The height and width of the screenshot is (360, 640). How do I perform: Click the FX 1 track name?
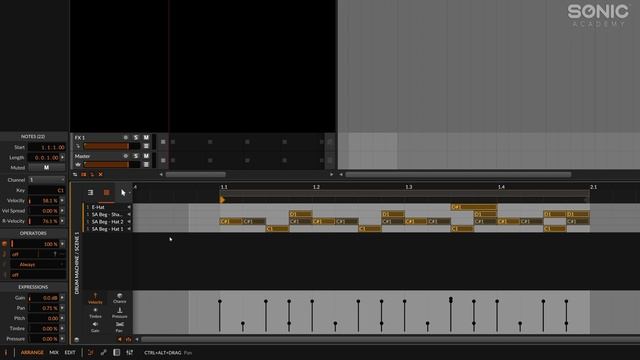pos(80,138)
